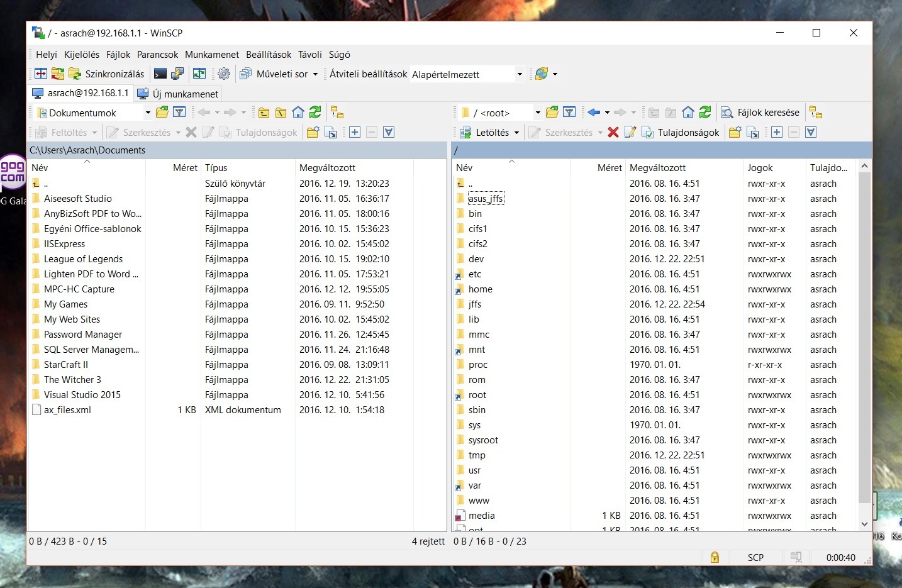Expand the Műveleti sor dropdown arrow
Image resolution: width=902 pixels, height=588 pixels.
tap(315, 74)
